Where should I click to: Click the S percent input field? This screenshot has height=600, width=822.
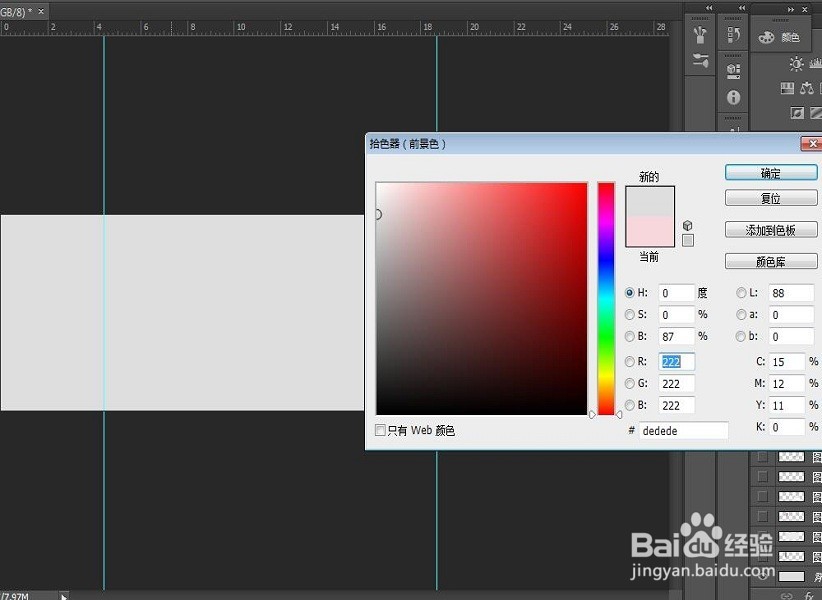coord(676,314)
